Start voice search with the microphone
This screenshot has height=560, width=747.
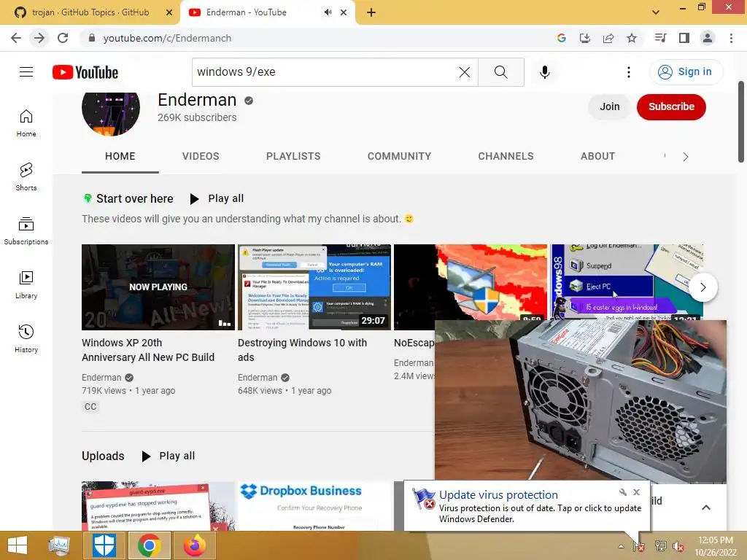tap(545, 72)
